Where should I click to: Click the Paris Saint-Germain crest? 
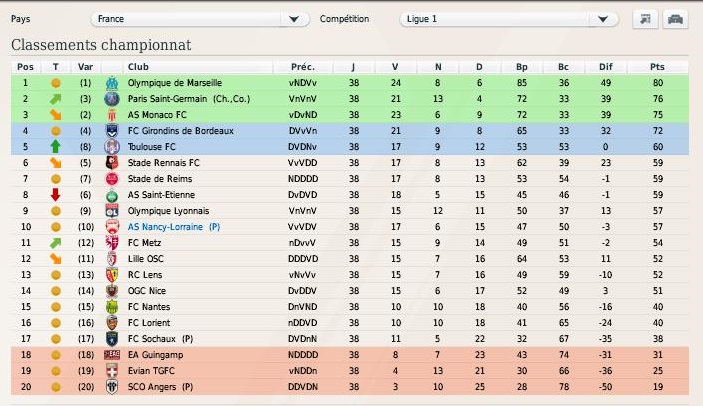tap(112, 99)
